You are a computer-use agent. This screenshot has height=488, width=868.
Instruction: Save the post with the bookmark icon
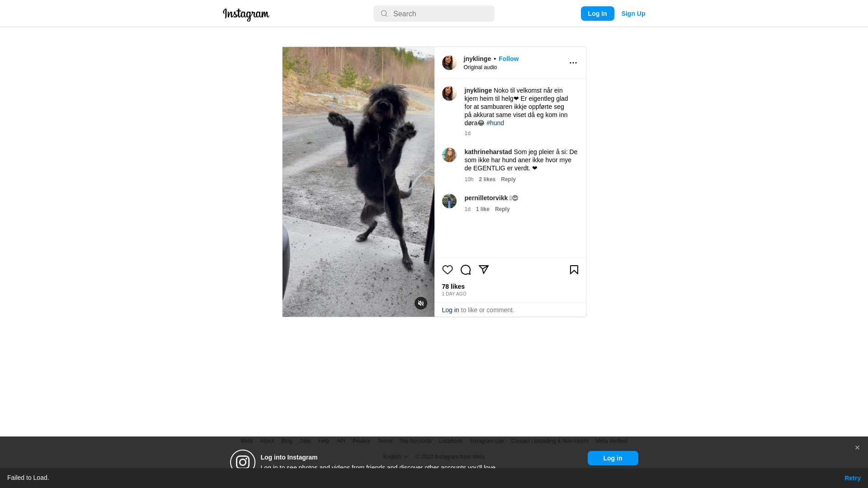pos(574,270)
